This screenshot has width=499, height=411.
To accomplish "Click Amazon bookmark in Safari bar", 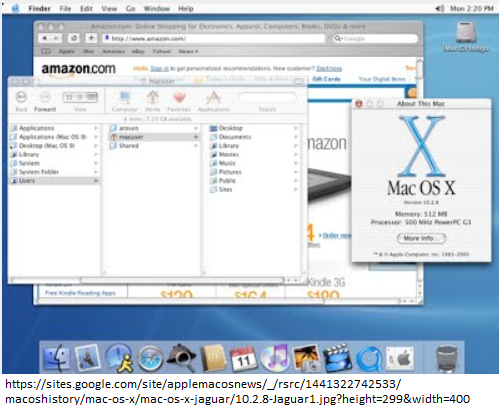I will [113, 51].
